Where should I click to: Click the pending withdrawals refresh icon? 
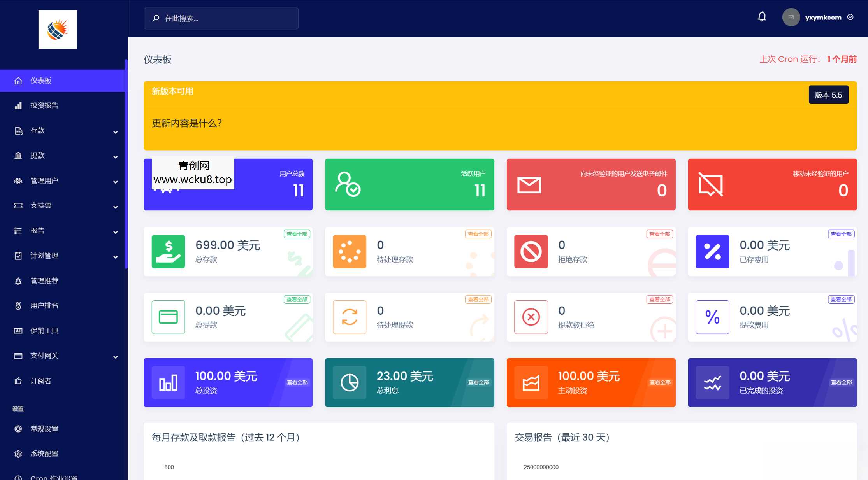pos(349,317)
